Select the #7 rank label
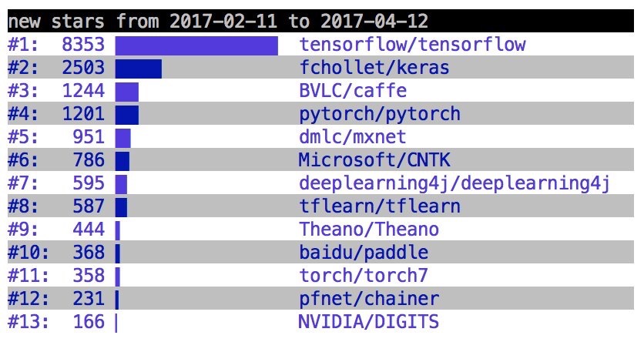This screenshot has width=644, height=342. tap(22, 183)
